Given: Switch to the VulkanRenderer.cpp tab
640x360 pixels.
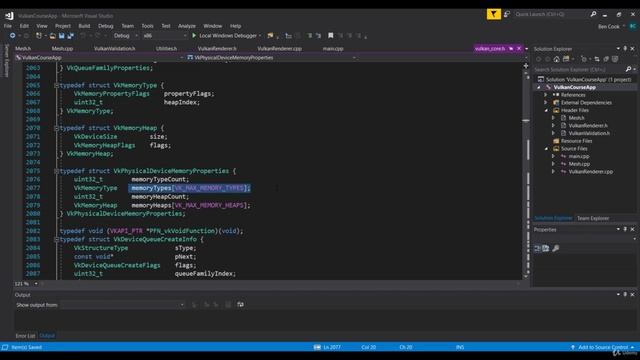Looking at the screenshot, I should (x=280, y=49).
